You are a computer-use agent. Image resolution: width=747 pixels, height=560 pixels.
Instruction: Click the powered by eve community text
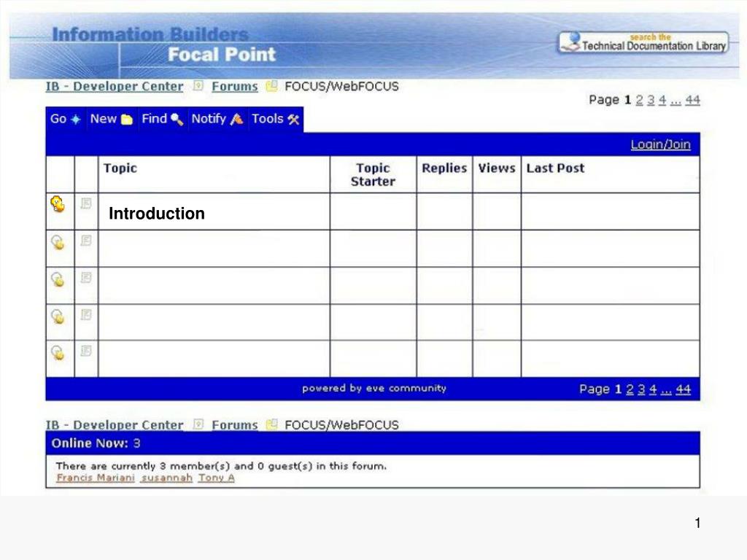coord(374,388)
